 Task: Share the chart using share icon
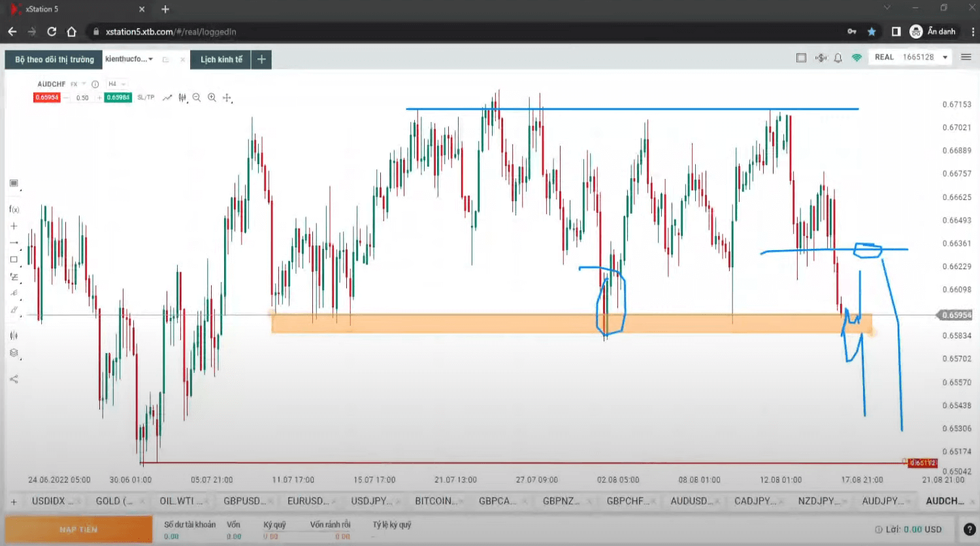point(14,379)
